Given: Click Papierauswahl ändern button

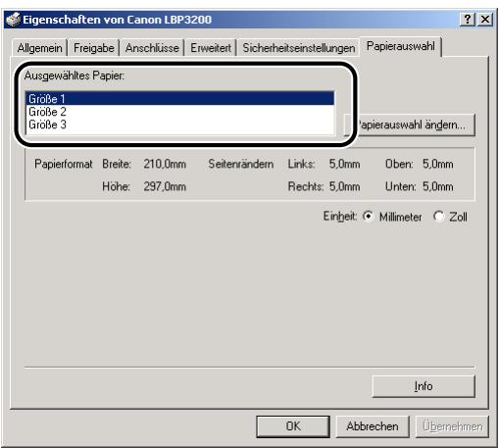Looking at the screenshot, I should click(x=411, y=124).
